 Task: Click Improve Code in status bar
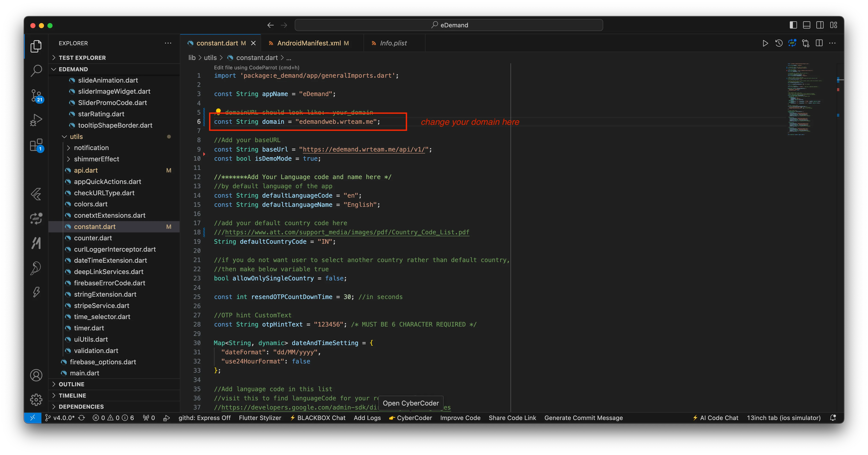460,418
